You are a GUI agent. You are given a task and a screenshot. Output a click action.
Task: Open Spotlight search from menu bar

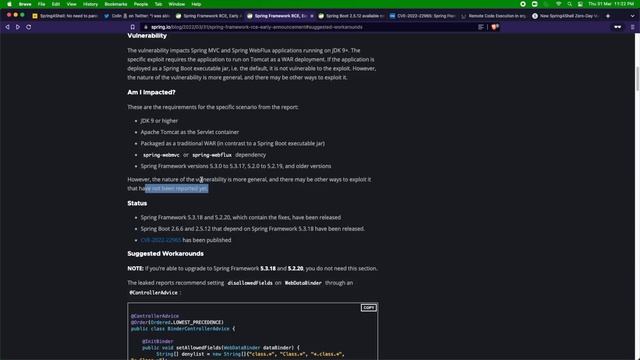pyautogui.click(x=569, y=4)
